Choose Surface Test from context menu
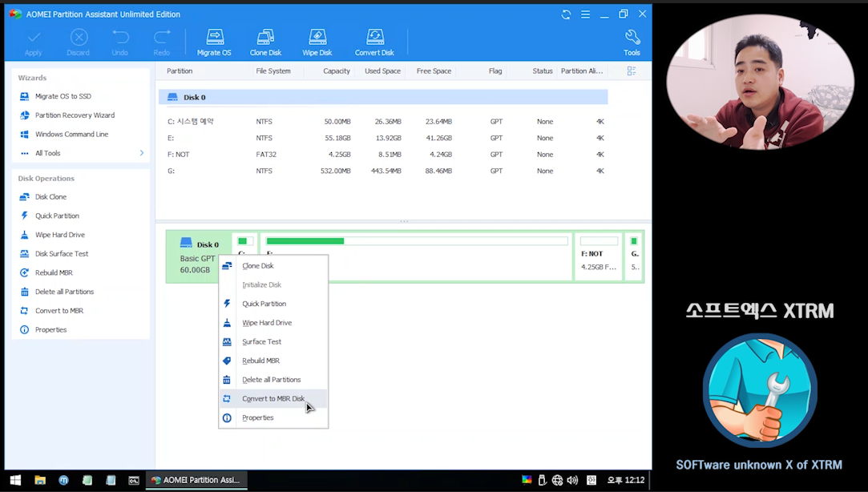This screenshot has width=868, height=492. (273, 341)
